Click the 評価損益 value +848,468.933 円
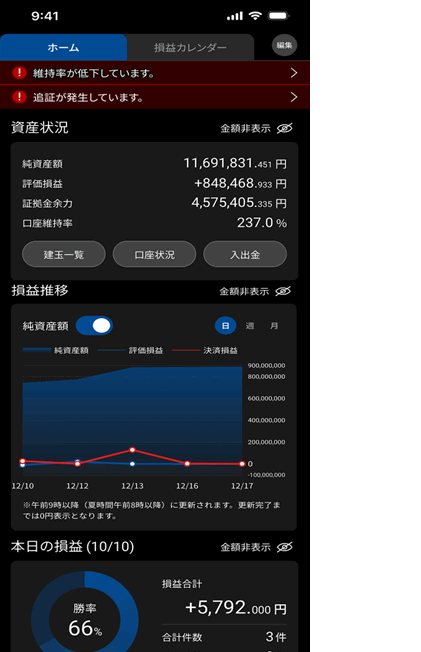 (x=240, y=183)
